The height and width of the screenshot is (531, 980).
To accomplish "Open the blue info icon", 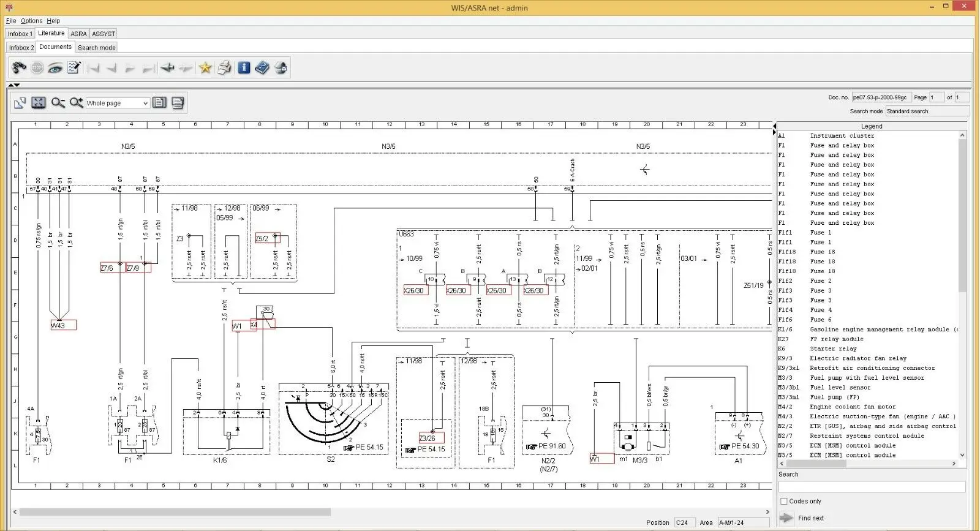I will [244, 68].
